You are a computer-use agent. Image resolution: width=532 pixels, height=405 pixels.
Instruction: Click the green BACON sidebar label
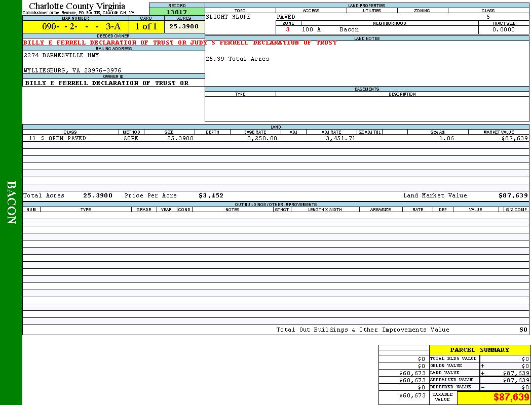coord(11,202)
